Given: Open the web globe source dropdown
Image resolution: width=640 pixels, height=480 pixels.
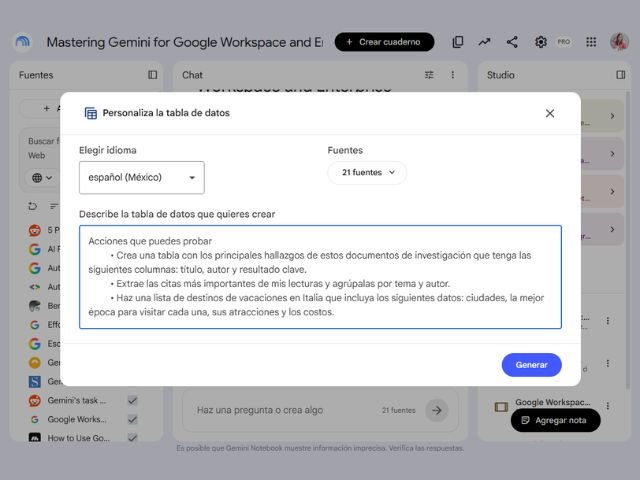Looking at the screenshot, I should pos(42,178).
